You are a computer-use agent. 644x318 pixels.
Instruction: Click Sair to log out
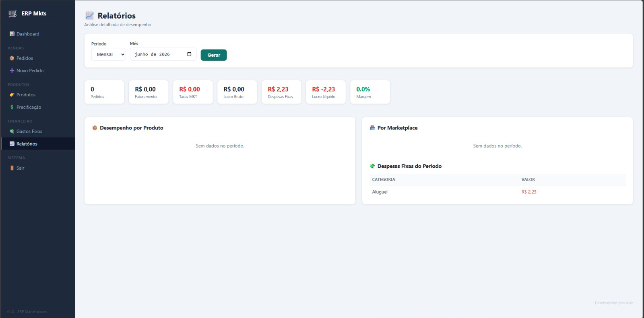pyautogui.click(x=38, y=168)
